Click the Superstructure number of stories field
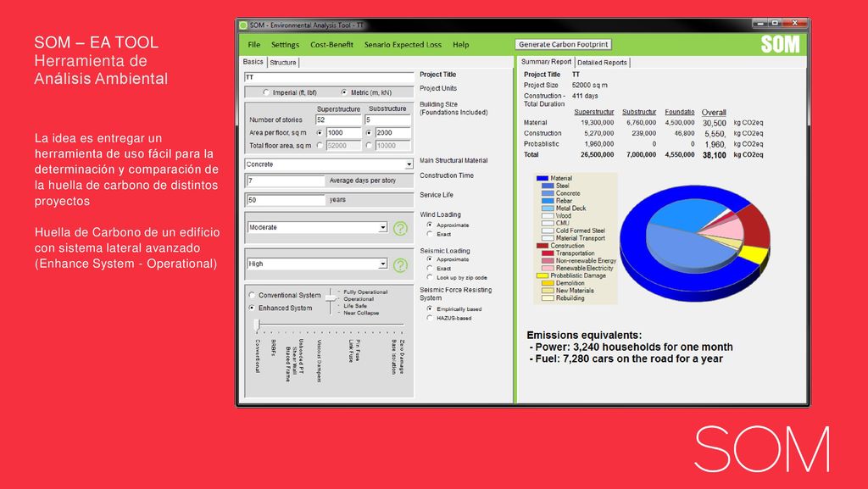868x489 pixels. point(338,120)
